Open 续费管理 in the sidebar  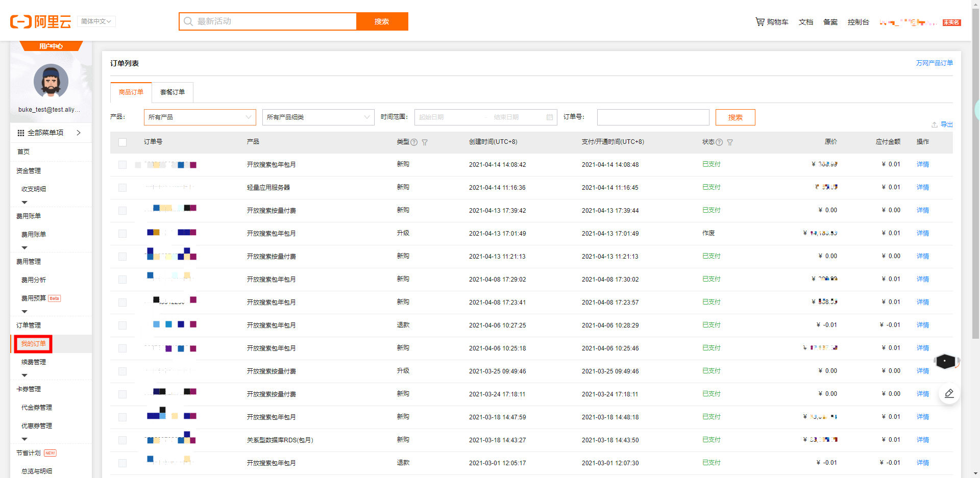tap(34, 362)
